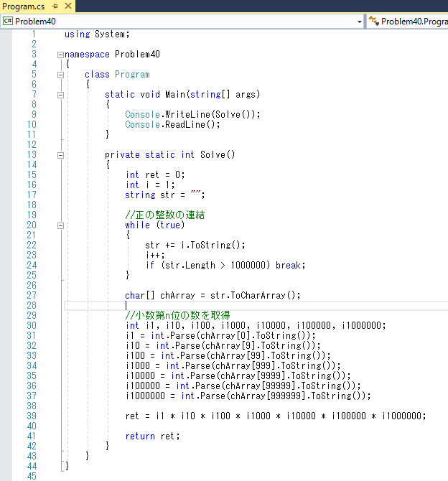Collapse the Solve method block
This screenshot has width=448, height=481.
click(60, 156)
